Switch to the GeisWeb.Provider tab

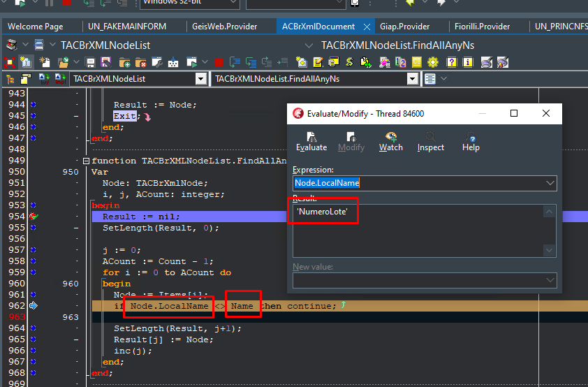[225, 27]
